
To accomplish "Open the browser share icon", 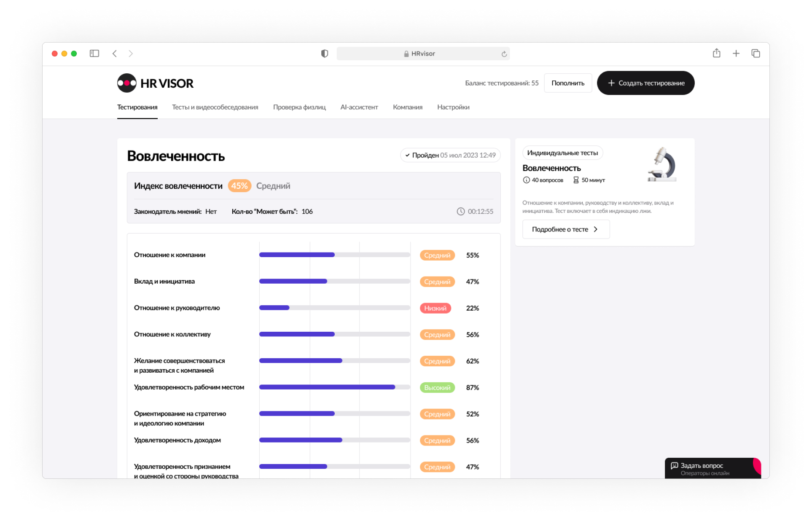I will point(716,54).
